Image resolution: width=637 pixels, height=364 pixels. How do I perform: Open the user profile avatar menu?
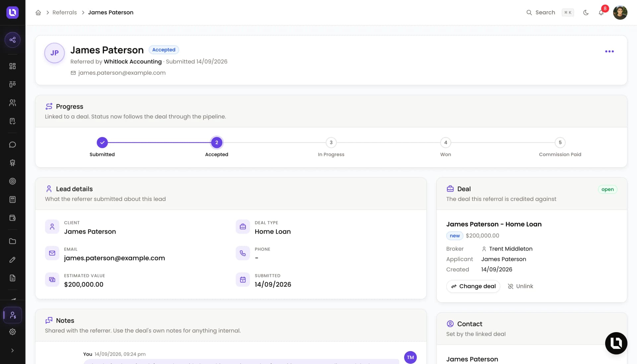click(x=620, y=13)
